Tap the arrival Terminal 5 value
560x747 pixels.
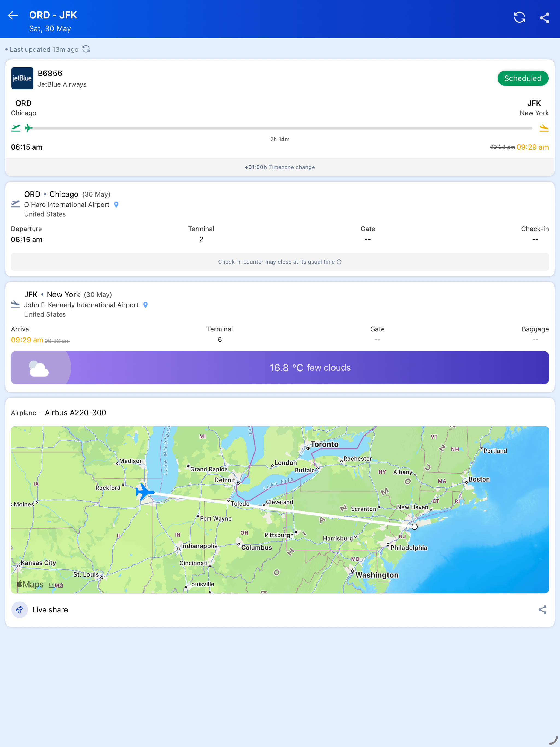coord(220,339)
